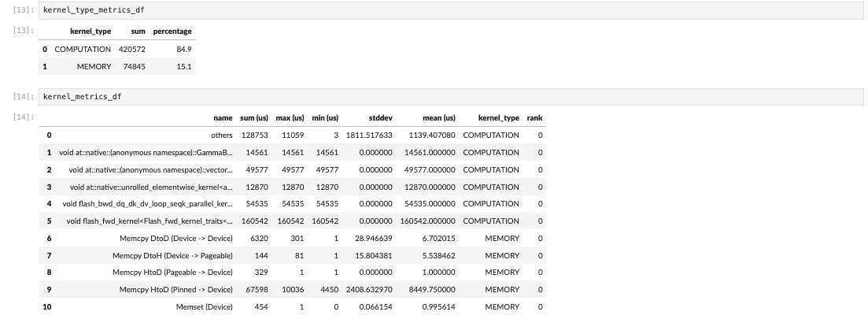Click the sum (us) column header

click(254, 118)
